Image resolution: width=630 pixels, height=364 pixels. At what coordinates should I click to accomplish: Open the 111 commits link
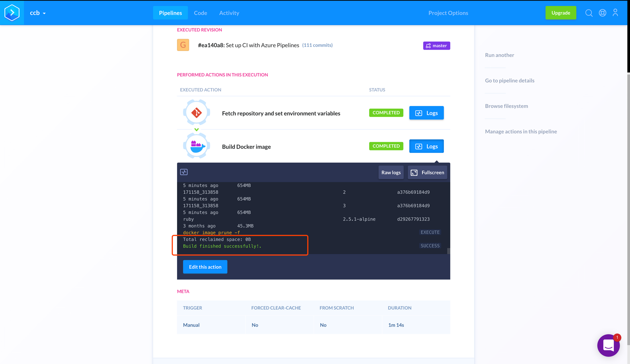[317, 45]
